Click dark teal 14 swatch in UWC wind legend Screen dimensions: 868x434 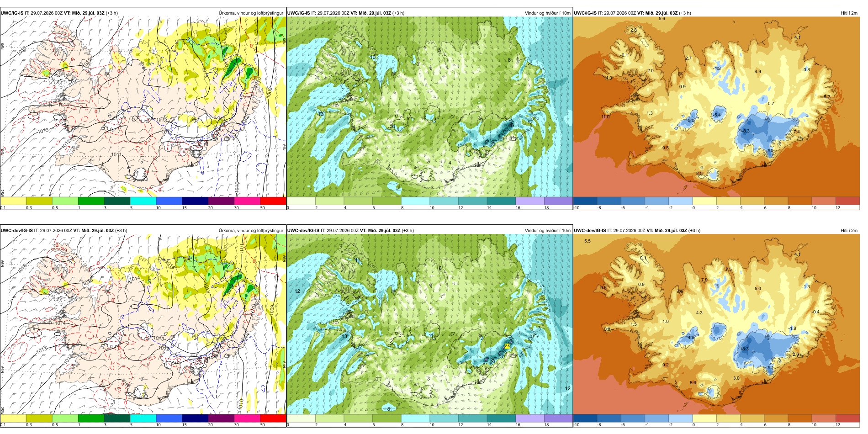501,201
